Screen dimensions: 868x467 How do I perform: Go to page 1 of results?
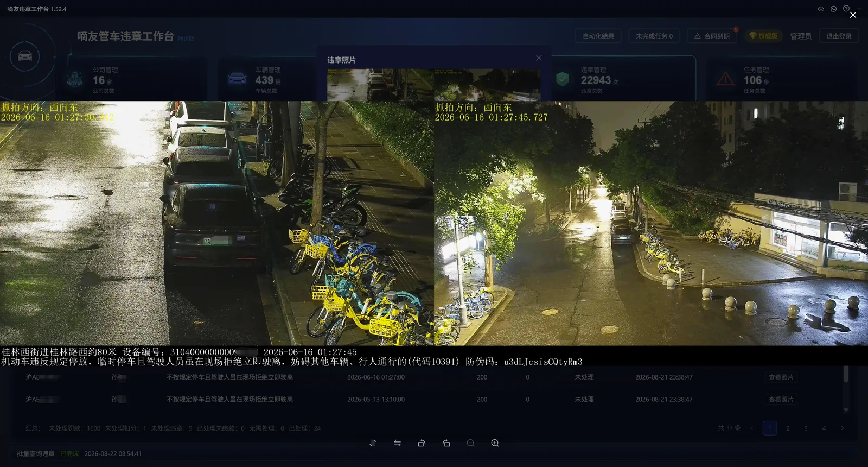pyautogui.click(x=770, y=428)
